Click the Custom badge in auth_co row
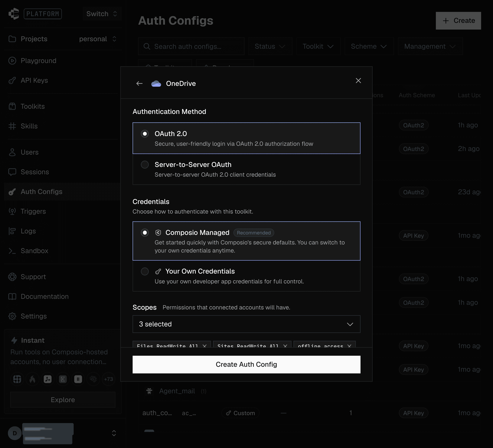Viewport: 493px width, 448px height. 240,413
